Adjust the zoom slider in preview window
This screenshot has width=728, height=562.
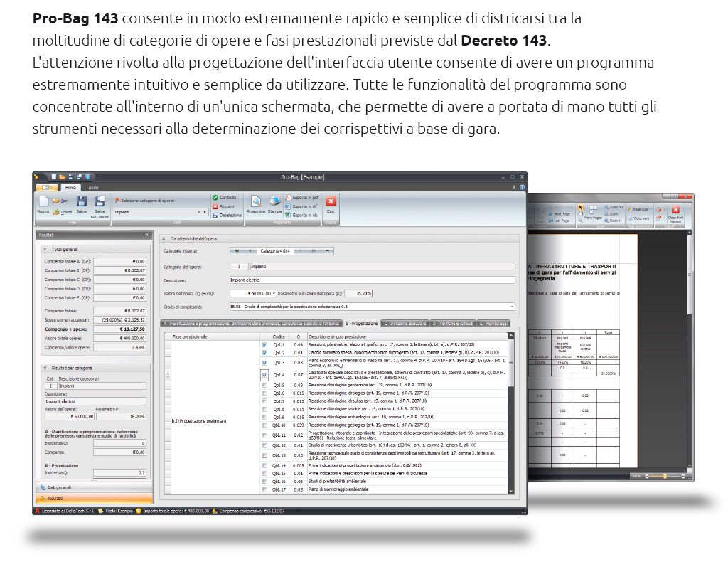(665, 476)
